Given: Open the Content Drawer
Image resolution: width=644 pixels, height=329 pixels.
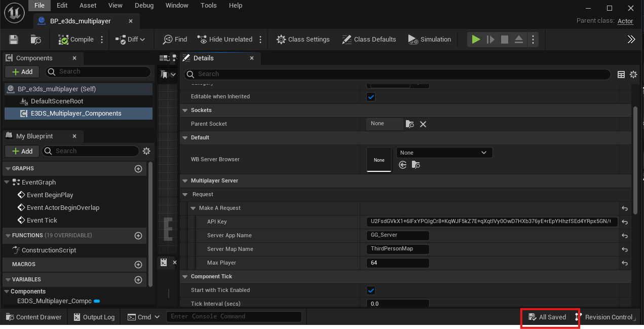Looking at the screenshot, I should click(33, 317).
